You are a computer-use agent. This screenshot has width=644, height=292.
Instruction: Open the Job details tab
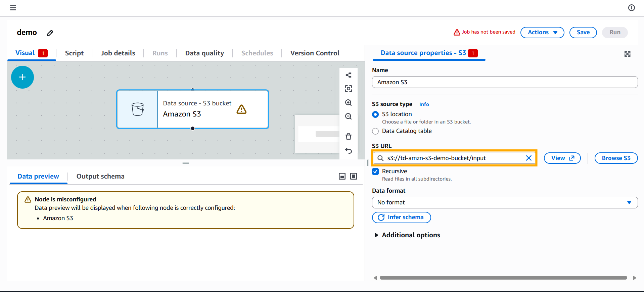point(118,53)
